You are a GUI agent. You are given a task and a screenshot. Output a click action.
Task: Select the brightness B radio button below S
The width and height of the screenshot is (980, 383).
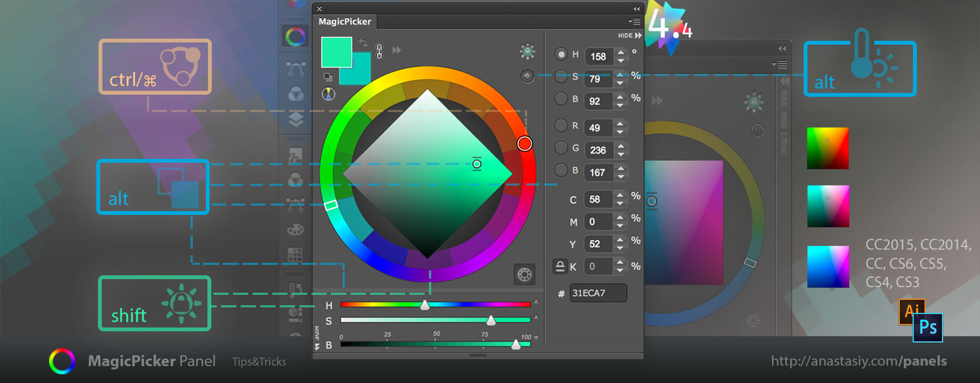click(561, 99)
